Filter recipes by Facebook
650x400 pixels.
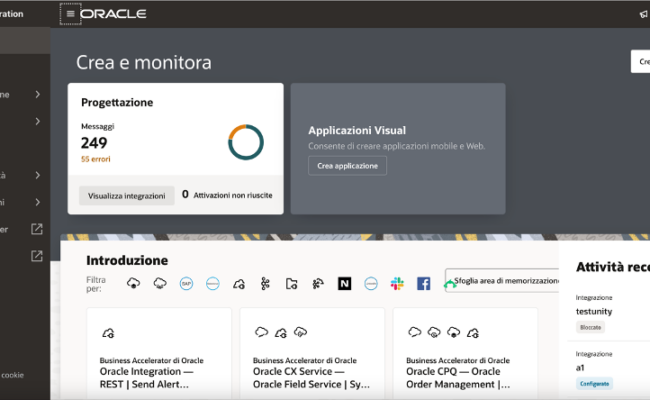[423, 284]
